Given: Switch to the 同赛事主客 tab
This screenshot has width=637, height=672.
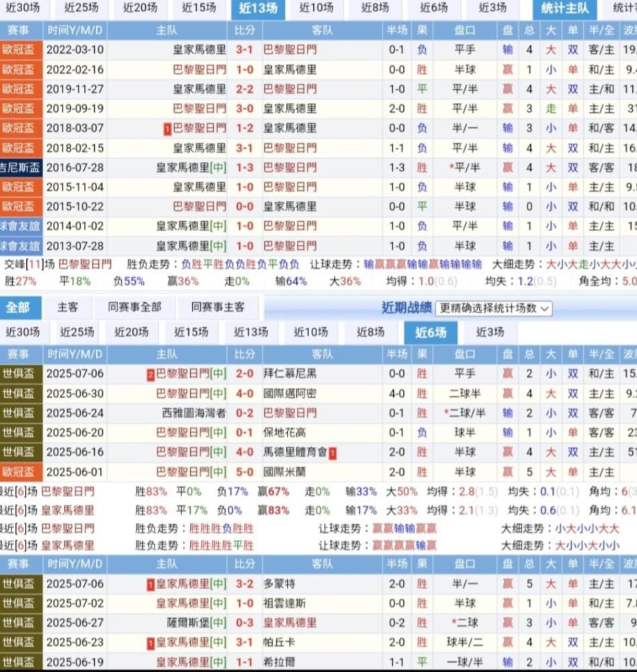Looking at the screenshot, I should (218, 307).
